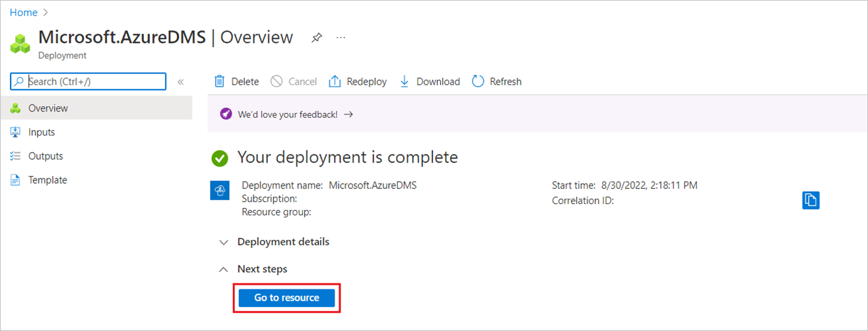Click the greyed-out Cancel toolbar button
Screen dimensions: 868x331
[294, 81]
